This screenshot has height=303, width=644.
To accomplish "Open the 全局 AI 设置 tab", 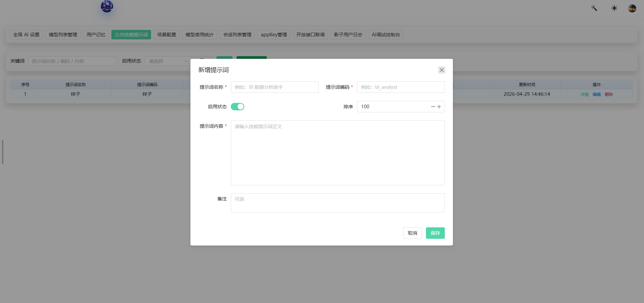I will point(26,35).
